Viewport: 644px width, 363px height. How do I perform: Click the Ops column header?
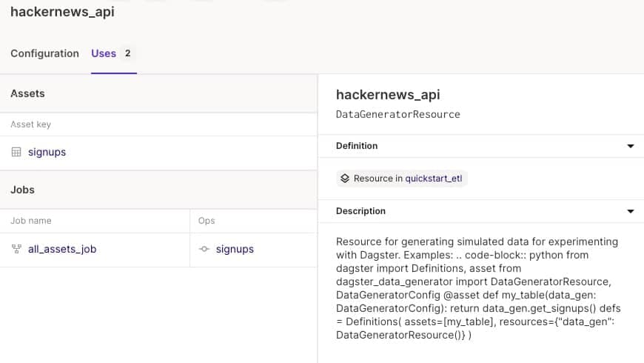[x=207, y=221]
